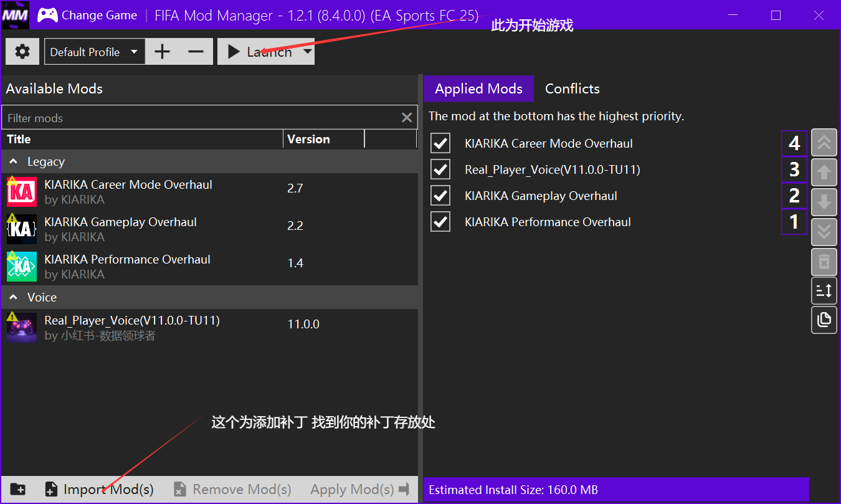This screenshot has width=841, height=504.
Task: Click Remove Mod(s) button
Action: (232, 490)
